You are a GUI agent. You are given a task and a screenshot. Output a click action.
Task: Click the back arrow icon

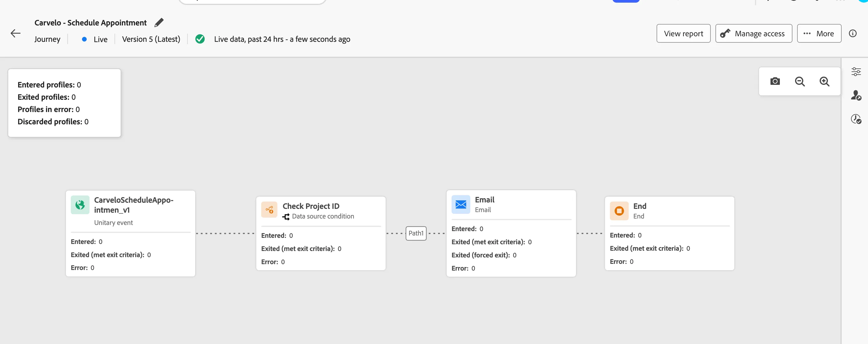tap(16, 33)
